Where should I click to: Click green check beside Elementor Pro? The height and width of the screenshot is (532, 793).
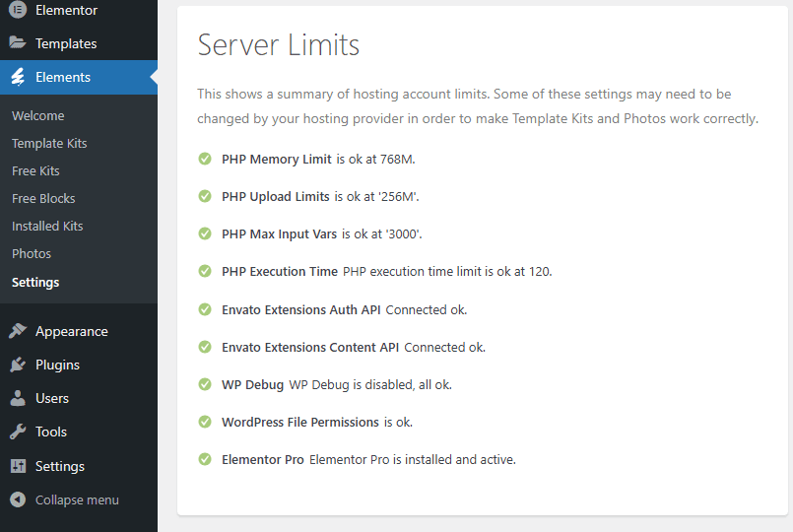(205, 459)
